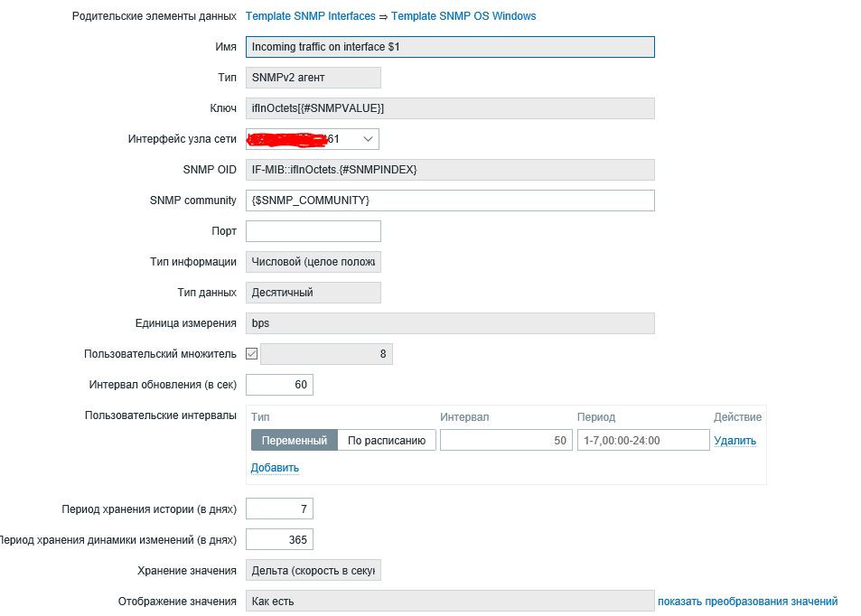Select the "Переменный" interval type
The height and width of the screenshot is (616, 861).
tap(295, 441)
